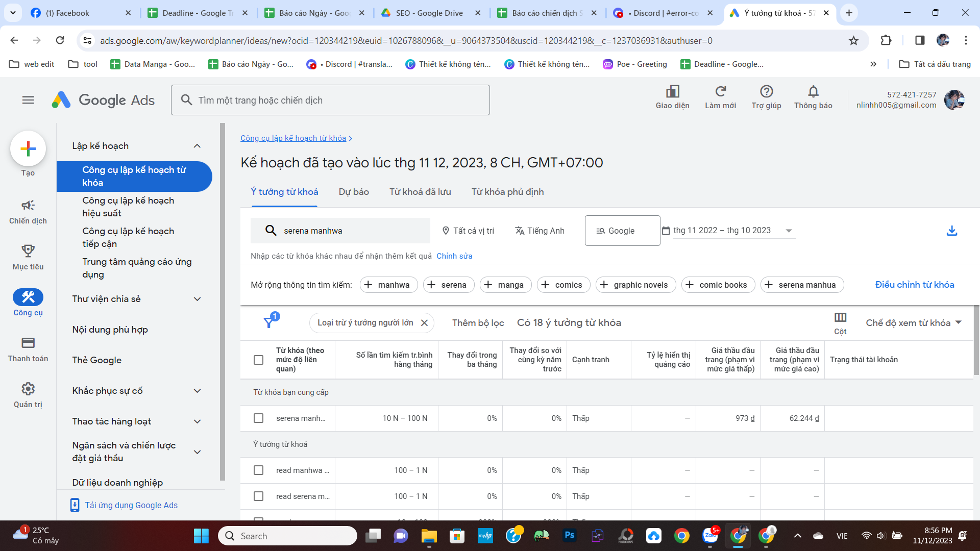Expand Thao tác hàng loạt section
Viewport: 980px width, 551px height.
[x=198, y=421]
